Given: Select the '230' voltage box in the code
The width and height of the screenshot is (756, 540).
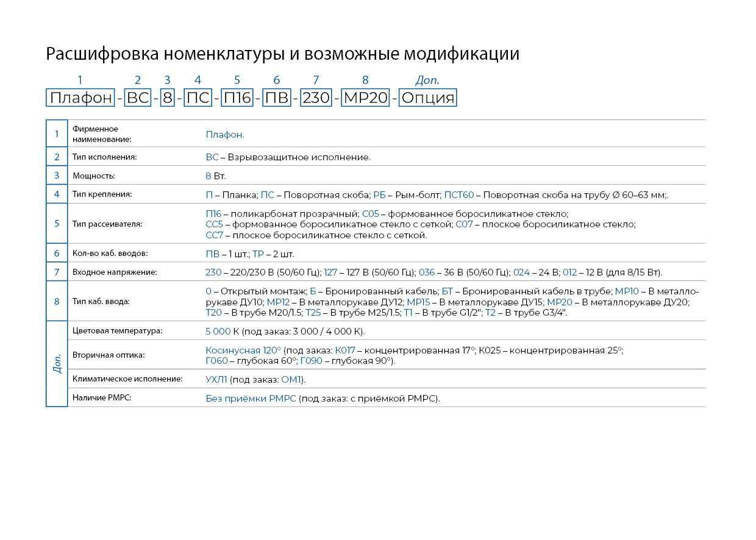Looking at the screenshot, I should click(316, 98).
